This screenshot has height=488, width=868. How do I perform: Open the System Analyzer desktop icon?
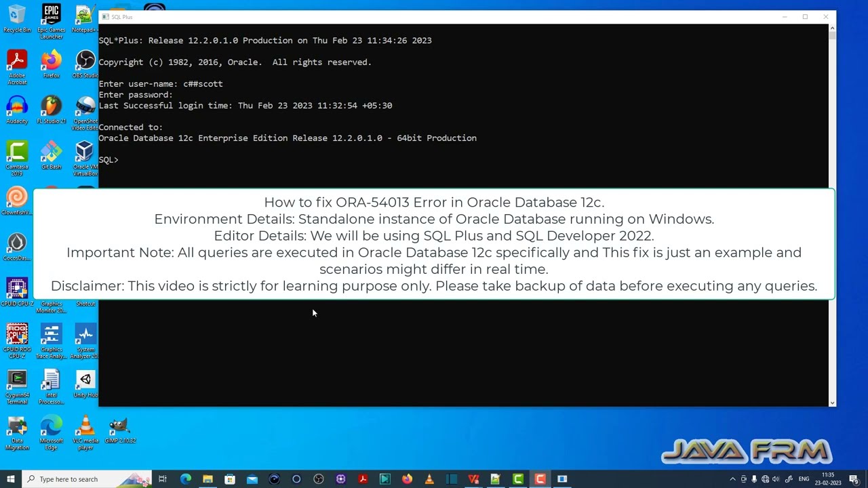point(85,341)
